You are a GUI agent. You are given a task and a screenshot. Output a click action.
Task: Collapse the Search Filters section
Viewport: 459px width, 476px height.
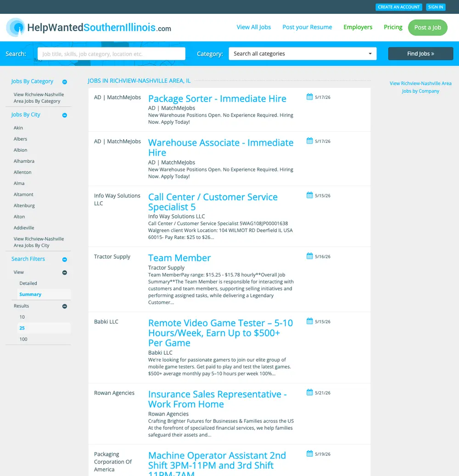(65, 260)
